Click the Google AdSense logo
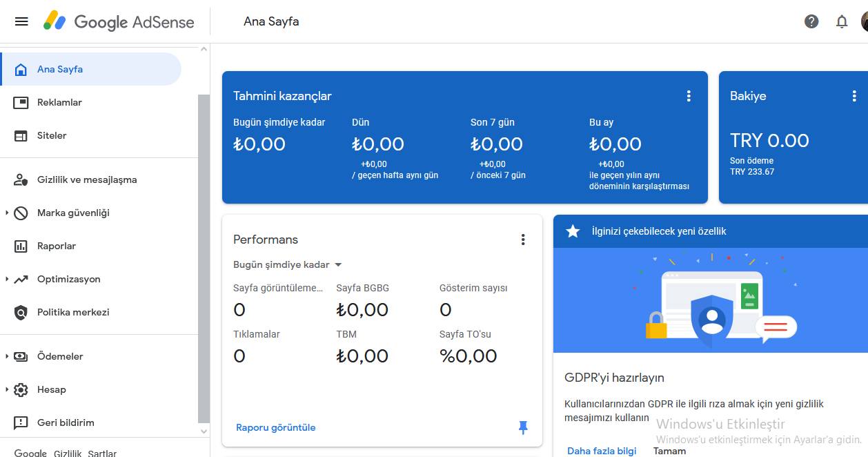 [x=119, y=21]
